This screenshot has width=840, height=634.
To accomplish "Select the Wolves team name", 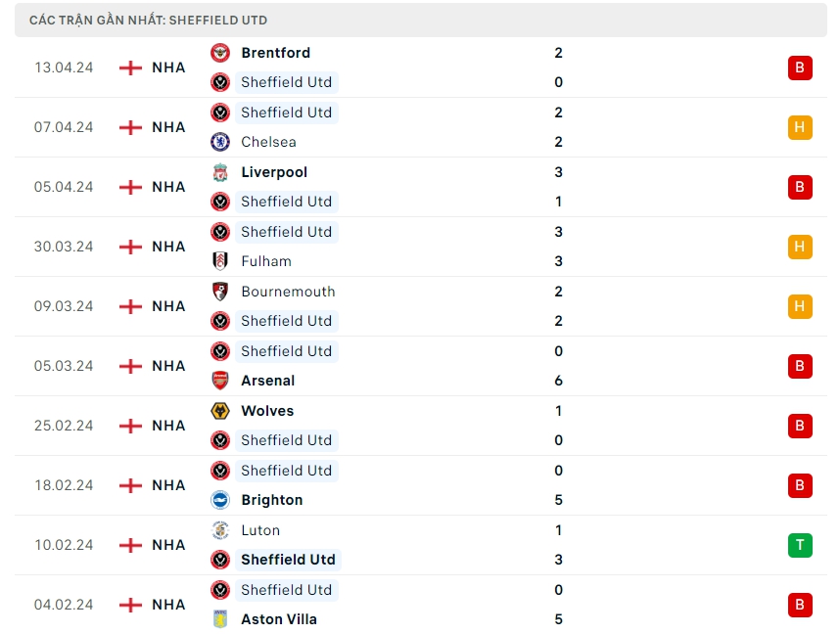I will tap(267, 411).
